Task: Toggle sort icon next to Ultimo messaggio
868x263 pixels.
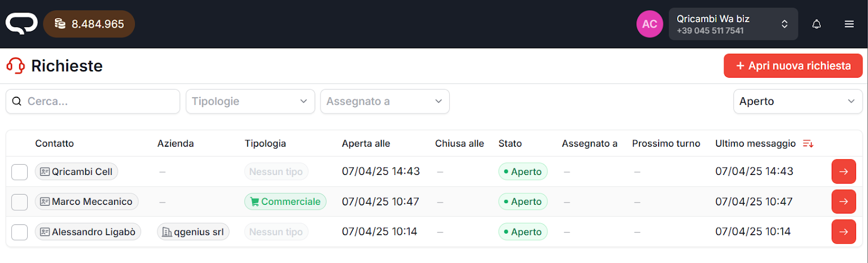Action: click(808, 143)
